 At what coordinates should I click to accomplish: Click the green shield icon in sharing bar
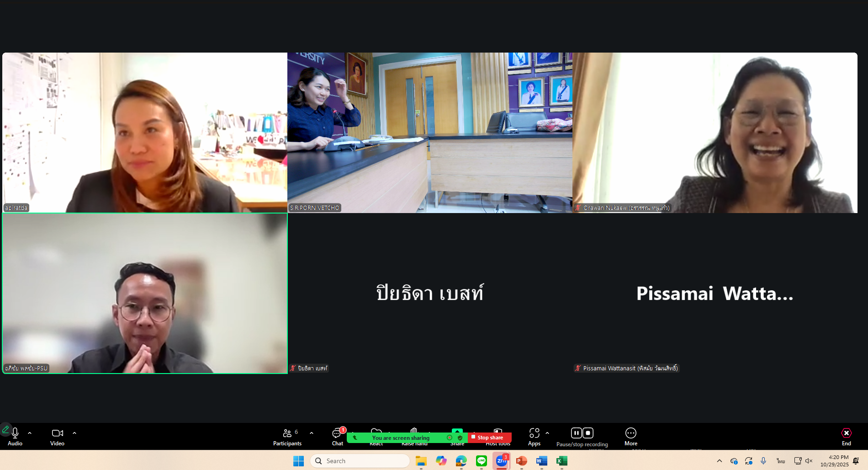[460, 438]
